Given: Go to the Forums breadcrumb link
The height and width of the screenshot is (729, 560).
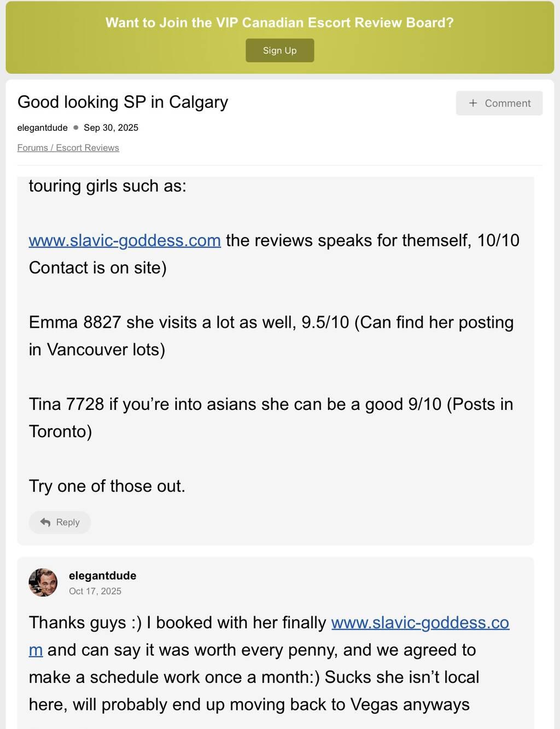Looking at the screenshot, I should [x=32, y=148].
